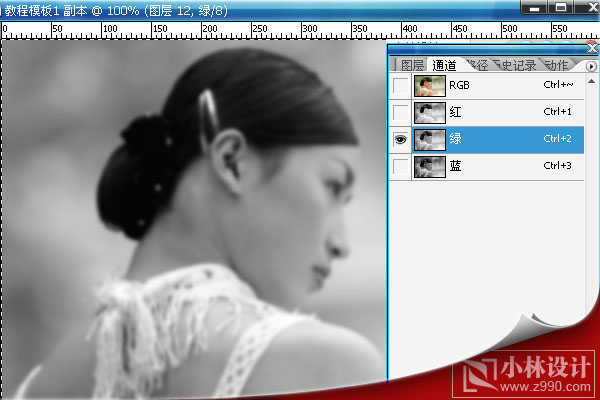This screenshot has height=400, width=600.
Task: Open the 路径 (Paths) tab
Action: tap(478, 65)
